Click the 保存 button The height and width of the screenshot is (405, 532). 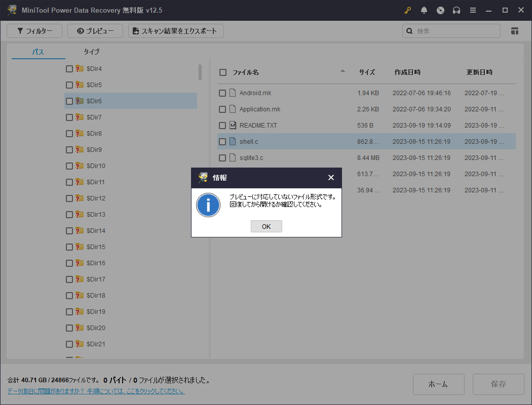(x=498, y=384)
